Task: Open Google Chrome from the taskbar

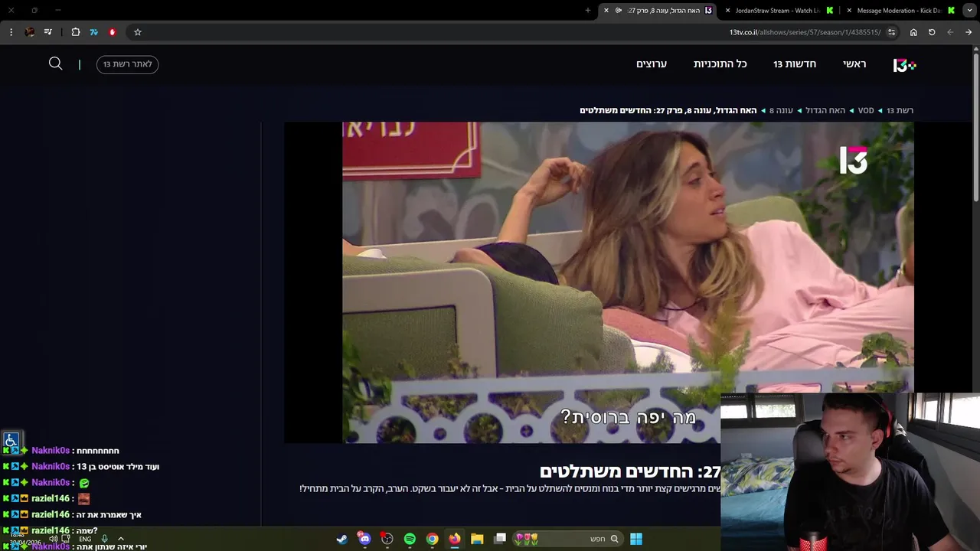Action: (x=433, y=539)
